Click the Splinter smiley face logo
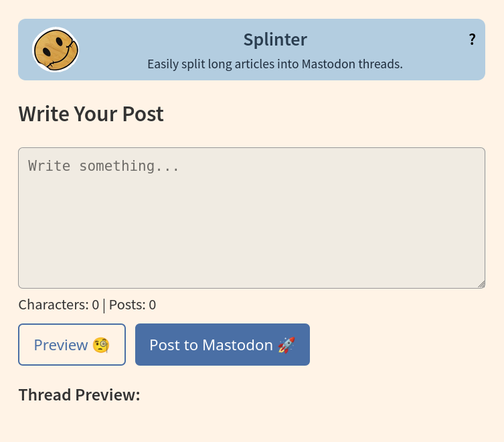This screenshot has width=504, height=442. tap(56, 50)
